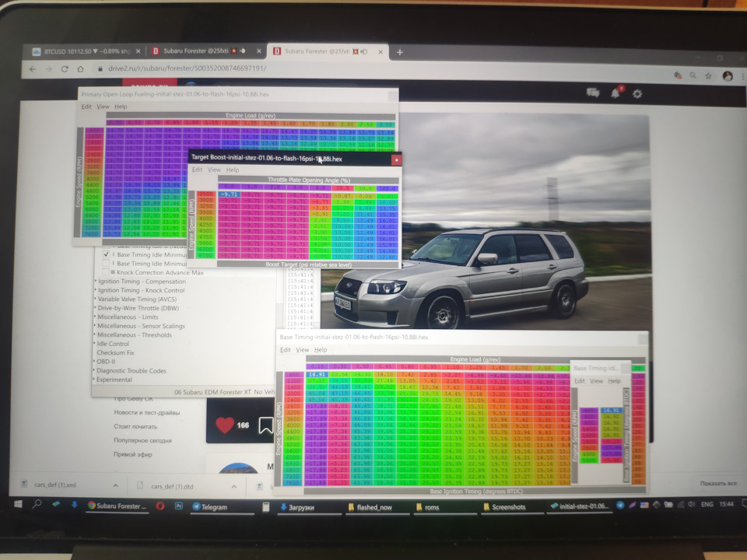
Task: Click the drive2.ru address bar URL
Action: (x=187, y=68)
